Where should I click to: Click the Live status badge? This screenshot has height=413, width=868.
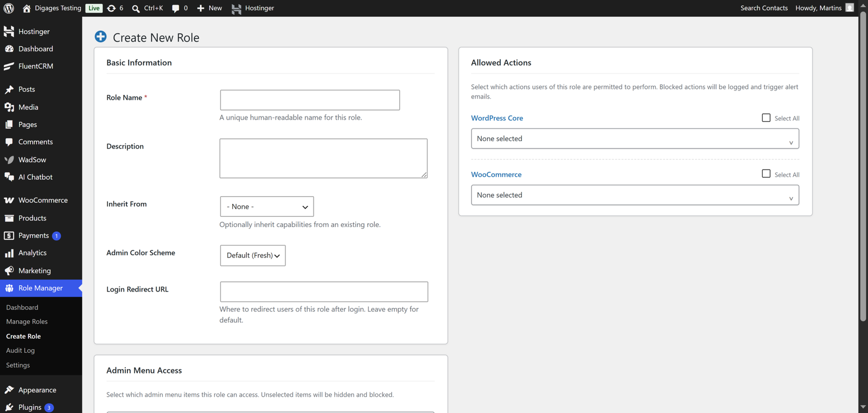click(x=94, y=8)
